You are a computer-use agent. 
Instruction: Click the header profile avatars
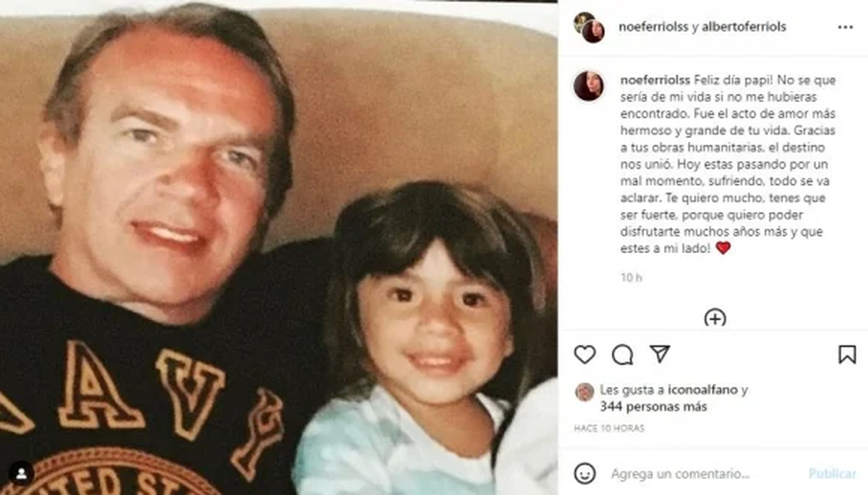tap(589, 27)
